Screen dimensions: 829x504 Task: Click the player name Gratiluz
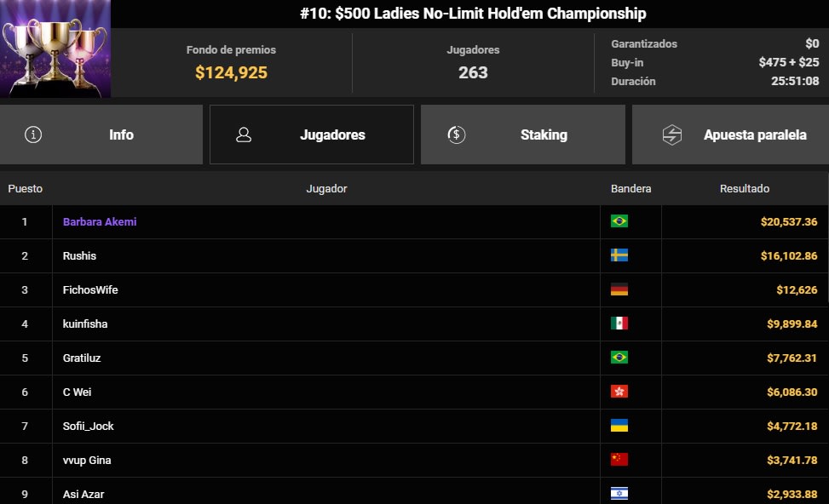pos(81,358)
